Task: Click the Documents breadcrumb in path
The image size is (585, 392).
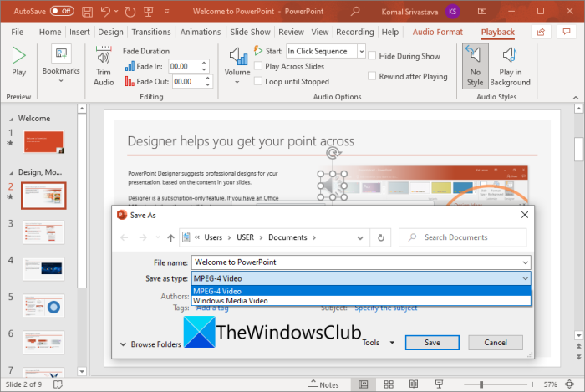Action: point(287,237)
